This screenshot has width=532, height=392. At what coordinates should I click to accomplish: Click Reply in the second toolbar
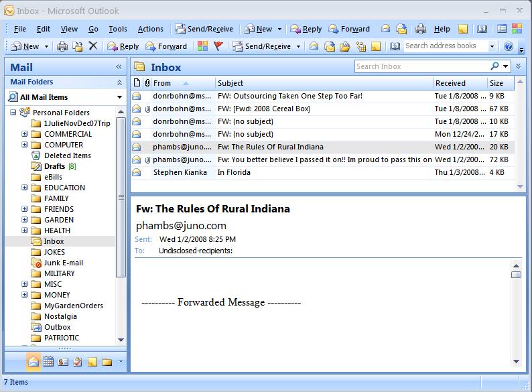tap(123, 46)
